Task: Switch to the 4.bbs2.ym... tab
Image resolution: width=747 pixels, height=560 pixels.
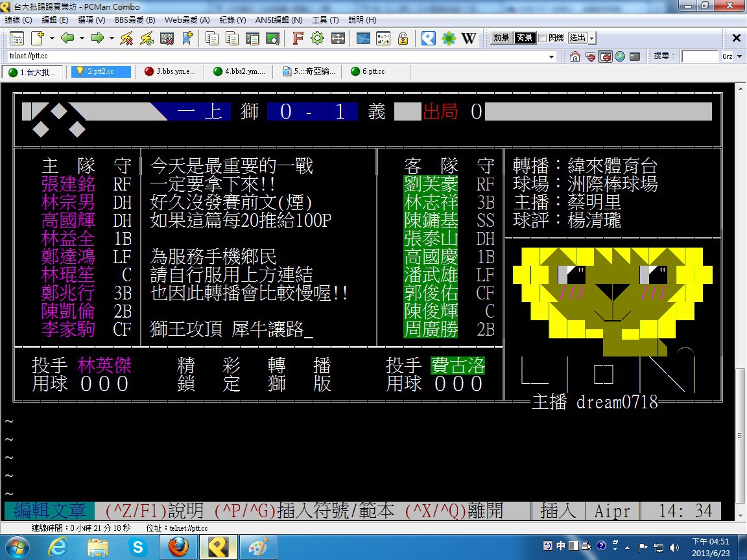Action: 240,71
